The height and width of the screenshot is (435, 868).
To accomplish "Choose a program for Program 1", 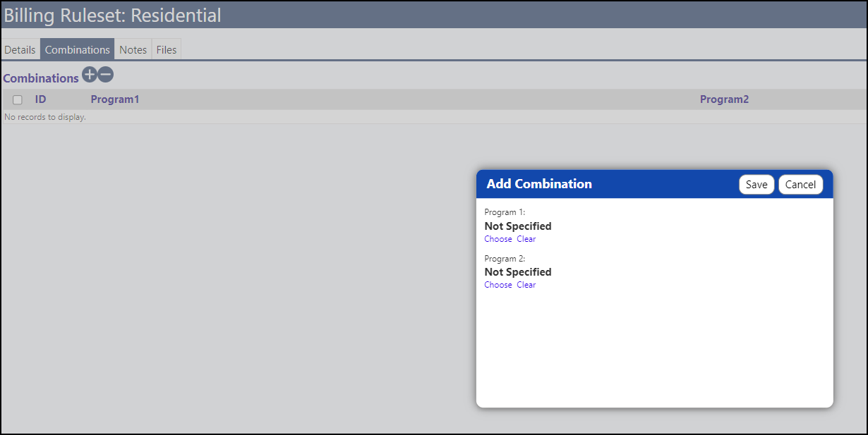I will click(x=498, y=239).
